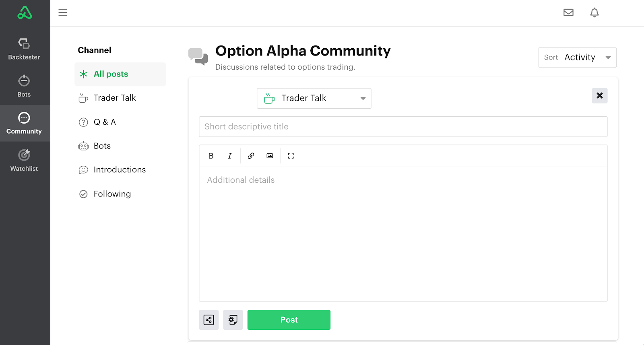The height and width of the screenshot is (345, 644).
Task: Go to Community in the sidebar
Action: [x=24, y=123]
